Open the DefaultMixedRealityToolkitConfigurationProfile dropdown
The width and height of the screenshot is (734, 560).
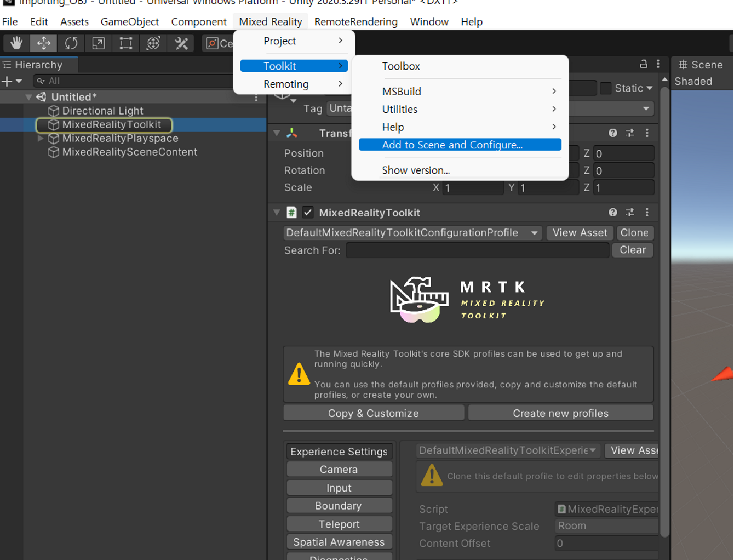[x=411, y=232]
